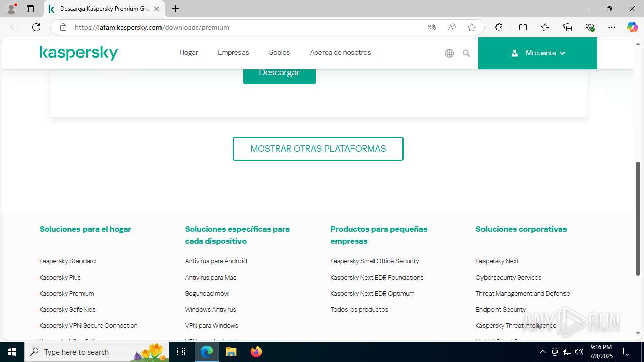Open the Collections icon

[568, 27]
